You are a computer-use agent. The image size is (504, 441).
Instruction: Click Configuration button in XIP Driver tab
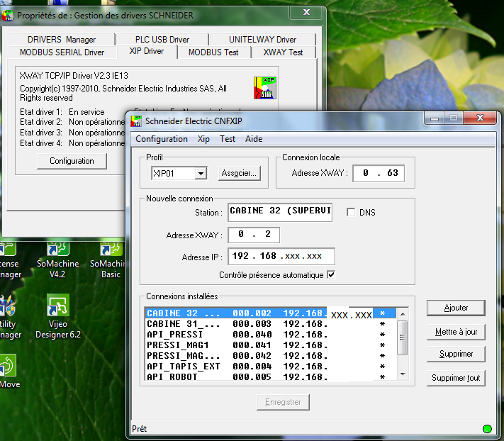pyautogui.click(x=72, y=161)
